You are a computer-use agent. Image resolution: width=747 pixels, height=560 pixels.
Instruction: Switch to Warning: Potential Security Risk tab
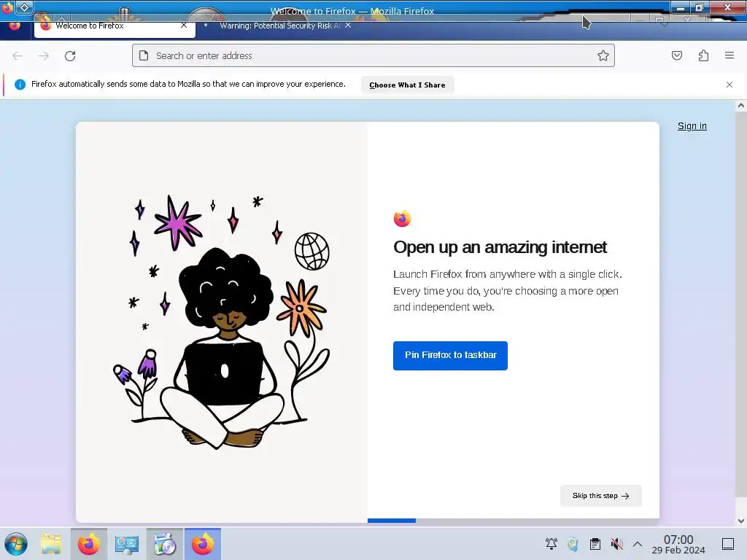[279, 26]
